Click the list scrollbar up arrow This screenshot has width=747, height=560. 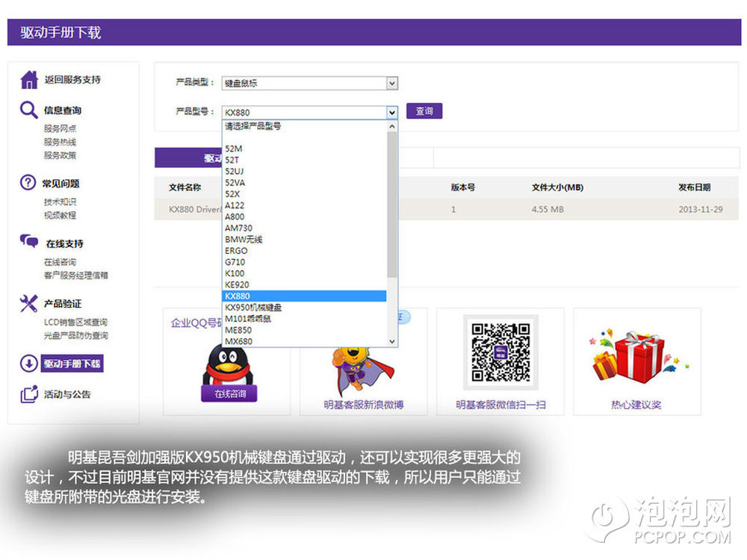pos(391,126)
